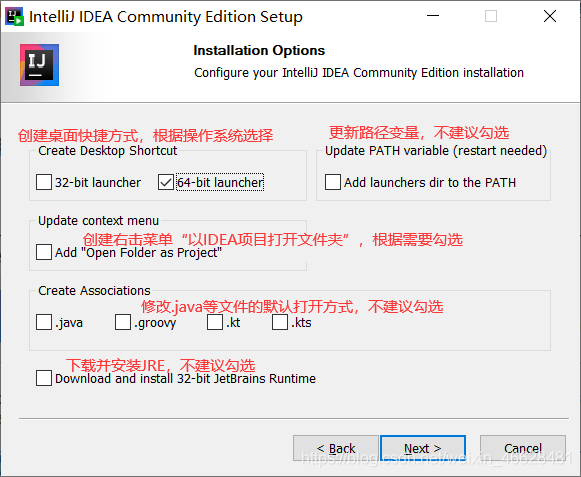Minimize the setup window
Image resolution: width=581 pixels, height=477 pixels.
click(x=433, y=16)
